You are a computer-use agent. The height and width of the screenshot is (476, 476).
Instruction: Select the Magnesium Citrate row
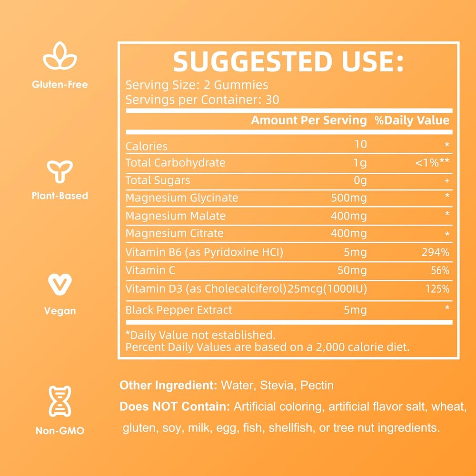tap(289, 233)
